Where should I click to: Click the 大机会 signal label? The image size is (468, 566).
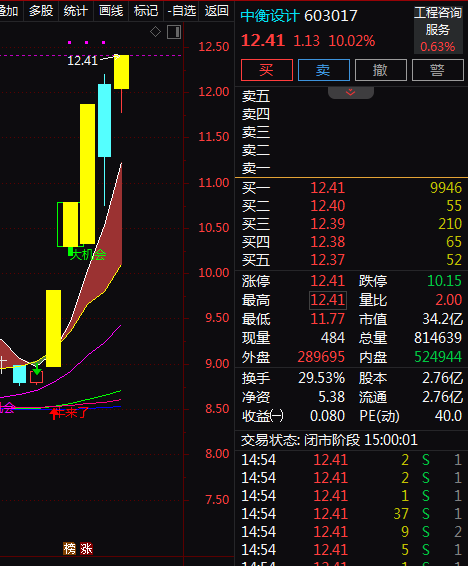click(88, 255)
